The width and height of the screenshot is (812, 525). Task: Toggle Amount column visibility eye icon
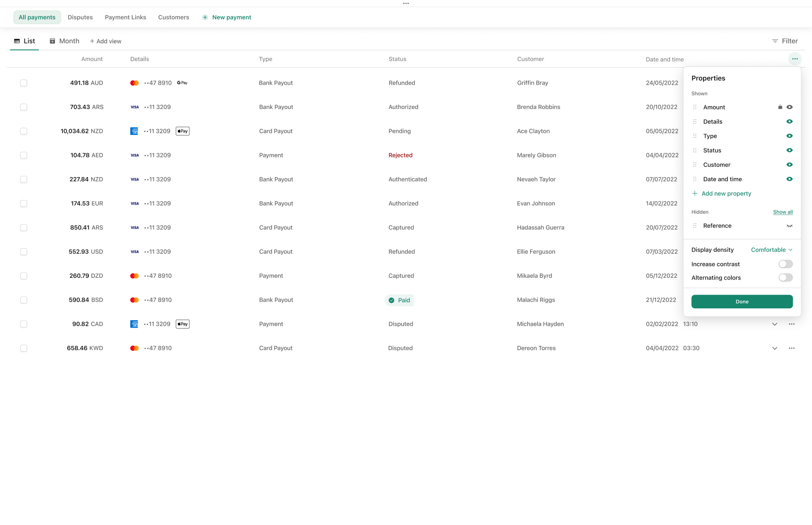789,107
